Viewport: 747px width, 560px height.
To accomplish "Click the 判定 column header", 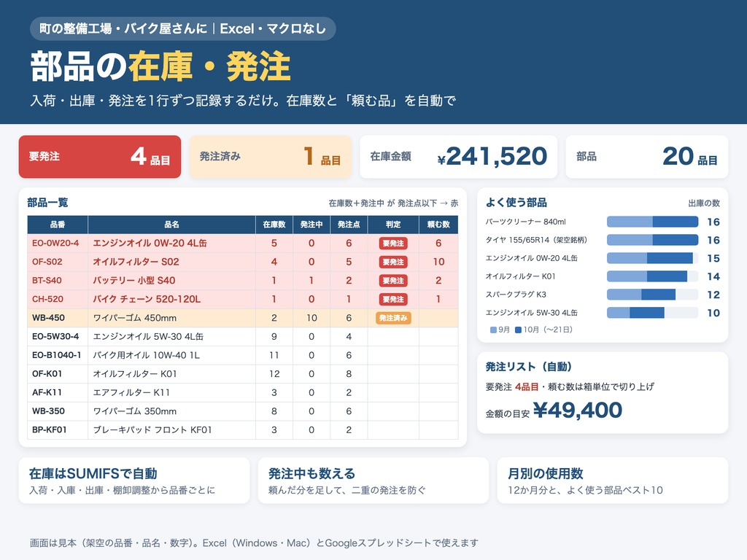I will click(393, 225).
